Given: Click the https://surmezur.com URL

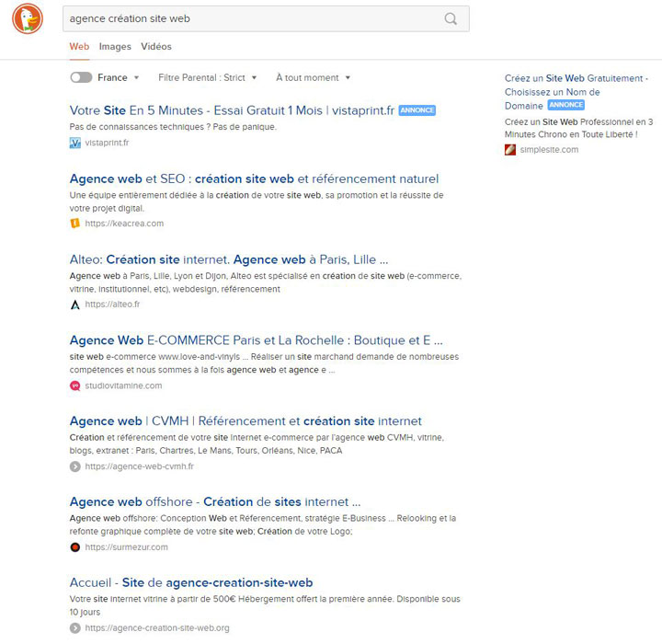Looking at the screenshot, I should [x=126, y=547].
